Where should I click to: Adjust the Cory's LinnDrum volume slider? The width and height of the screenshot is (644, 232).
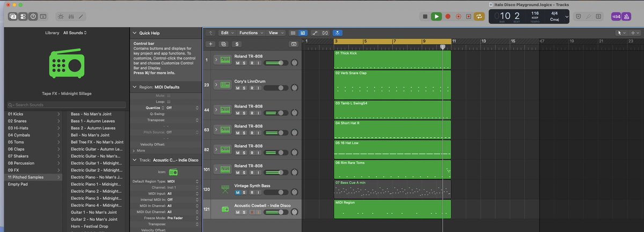[x=275, y=88]
